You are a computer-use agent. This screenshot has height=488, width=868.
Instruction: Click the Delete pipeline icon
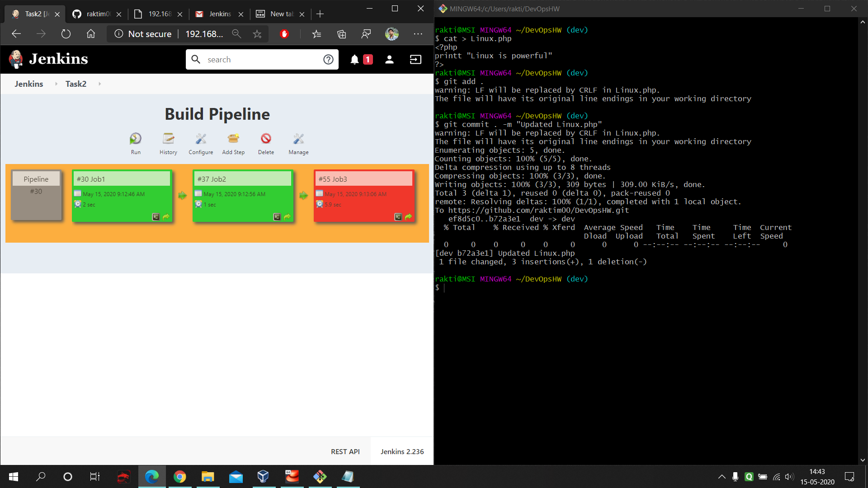266,139
